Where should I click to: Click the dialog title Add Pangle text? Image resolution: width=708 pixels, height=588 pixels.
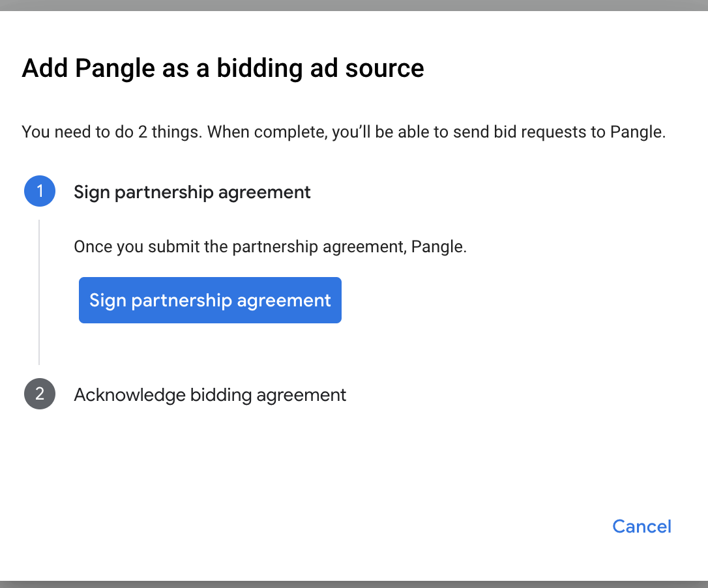[x=223, y=68]
